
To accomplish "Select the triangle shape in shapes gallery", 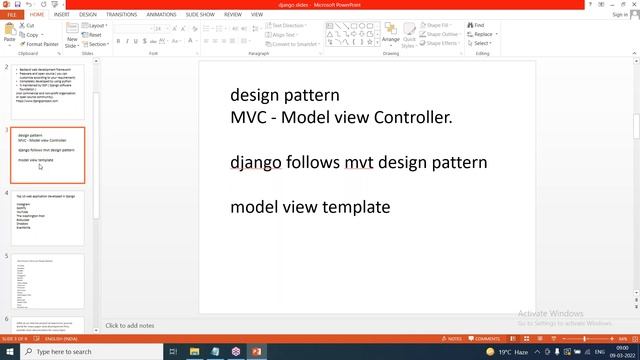I will click(x=330, y=34).
